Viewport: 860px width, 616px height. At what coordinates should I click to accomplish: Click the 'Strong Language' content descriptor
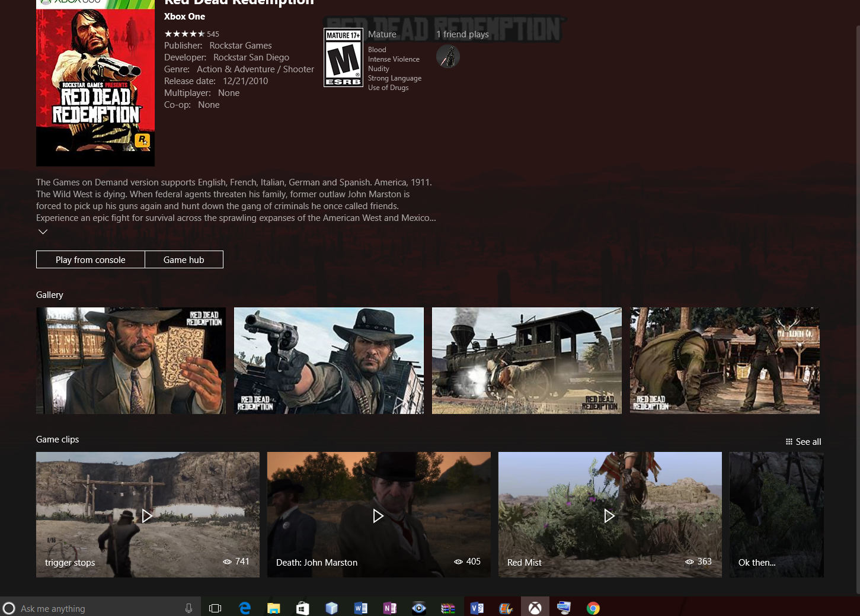pos(395,78)
